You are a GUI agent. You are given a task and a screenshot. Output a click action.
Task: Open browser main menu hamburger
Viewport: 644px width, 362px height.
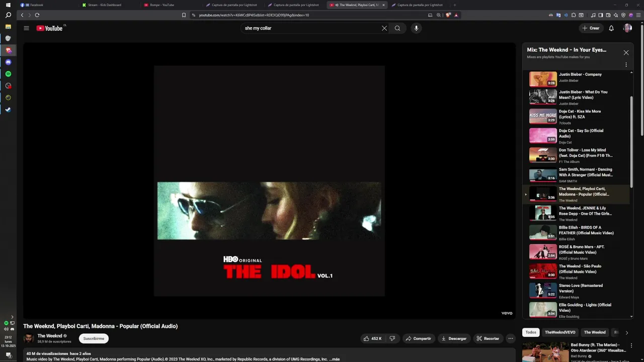point(638,15)
